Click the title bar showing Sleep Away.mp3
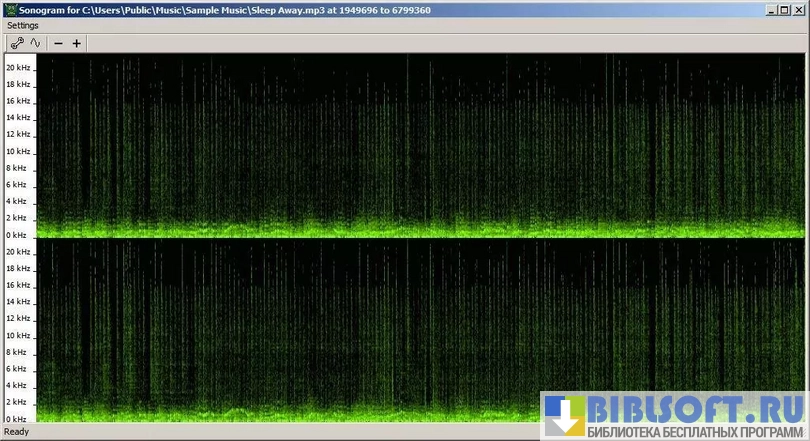 (300, 8)
